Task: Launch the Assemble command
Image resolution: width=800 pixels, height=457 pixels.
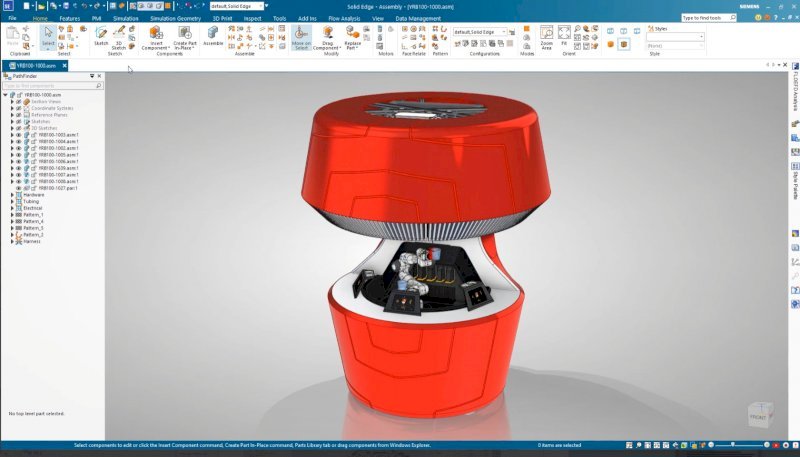Action: (213, 36)
